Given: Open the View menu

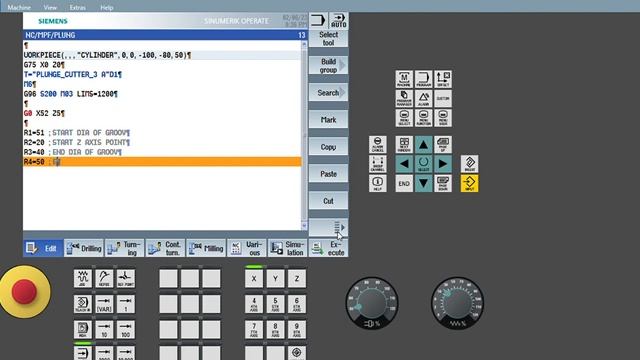Looking at the screenshot, I should pyautogui.click(x=50, y=7).
